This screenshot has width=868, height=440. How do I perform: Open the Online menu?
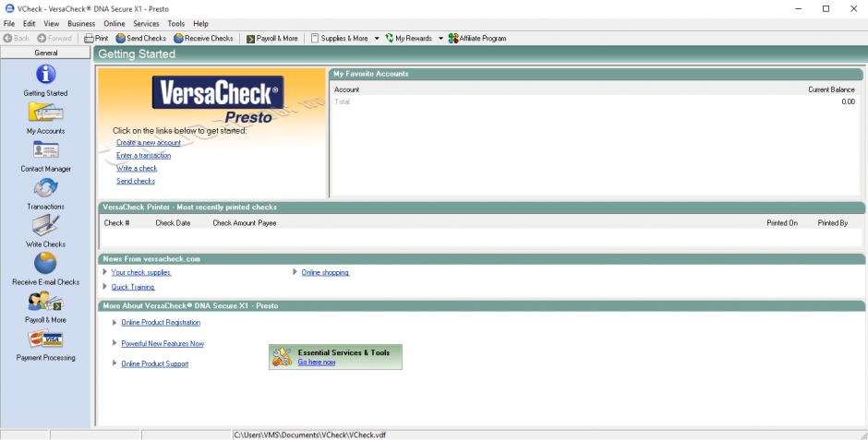click(x=114, y=24)
